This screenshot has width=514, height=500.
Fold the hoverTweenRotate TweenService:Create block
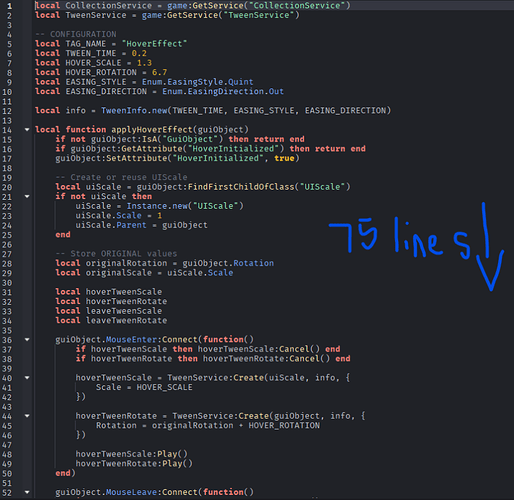pos(27,416)
